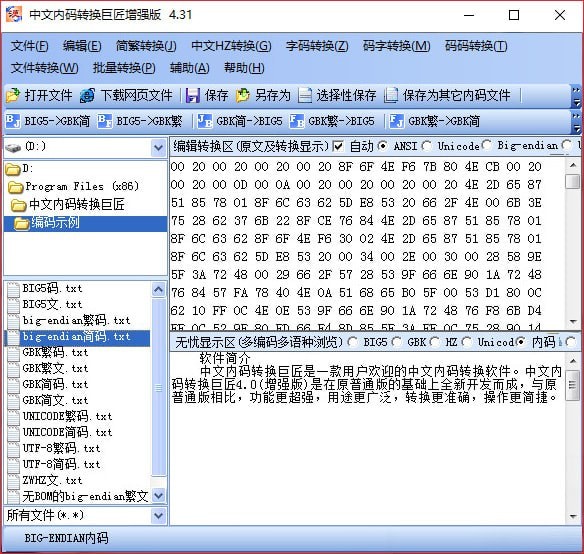Screen dimensions: 584x554
Task: Open the 中文HZ转换(G) menu
Action: pos(231,46)
